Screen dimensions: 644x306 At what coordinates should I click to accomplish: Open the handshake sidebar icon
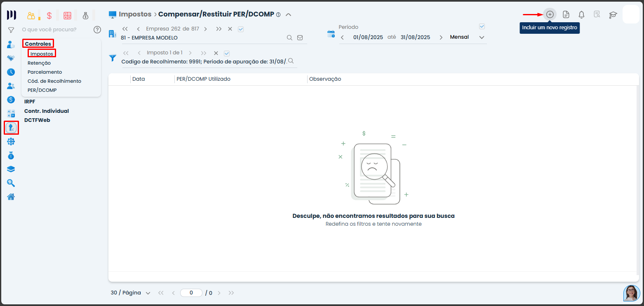(11, 58)
